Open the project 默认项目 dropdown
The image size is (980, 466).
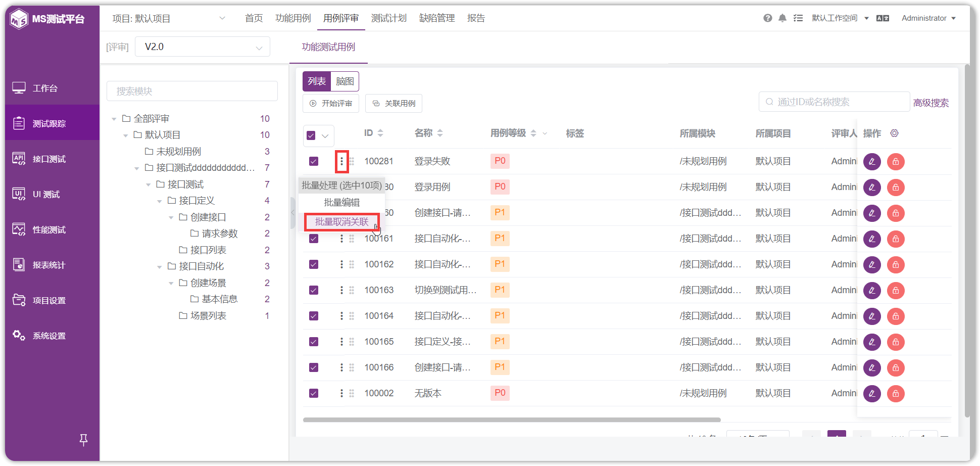point(169,19)
